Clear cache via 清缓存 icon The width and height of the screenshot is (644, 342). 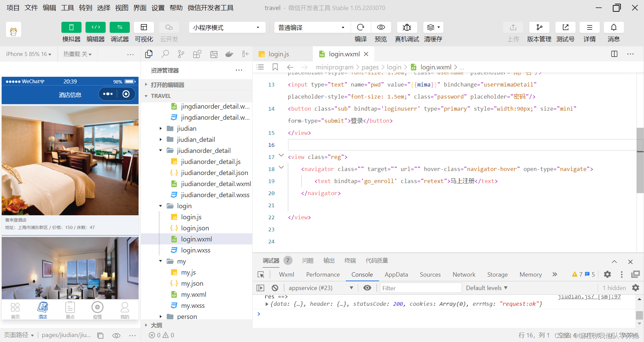tap(433, 27)
